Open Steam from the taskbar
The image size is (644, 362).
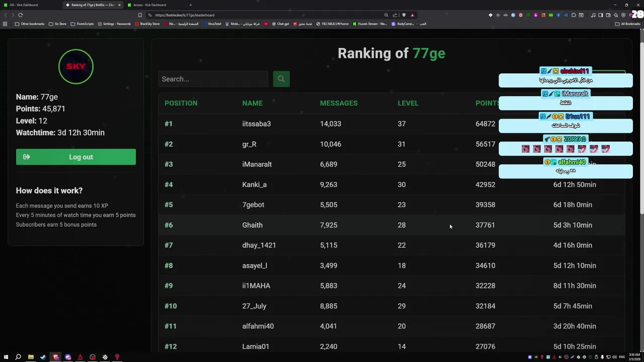[x=43, y=357]
